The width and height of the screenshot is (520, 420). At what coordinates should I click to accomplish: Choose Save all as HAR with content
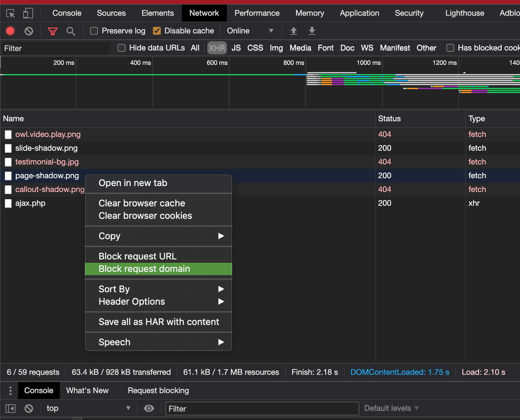pos(158,322)
